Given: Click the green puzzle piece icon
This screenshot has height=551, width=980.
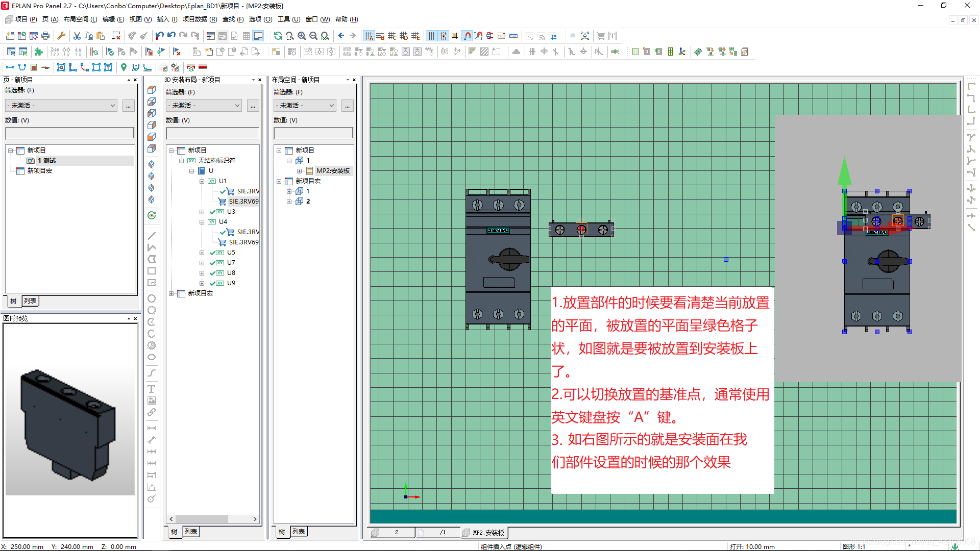Looking at the screenshot, I should 38,52.
